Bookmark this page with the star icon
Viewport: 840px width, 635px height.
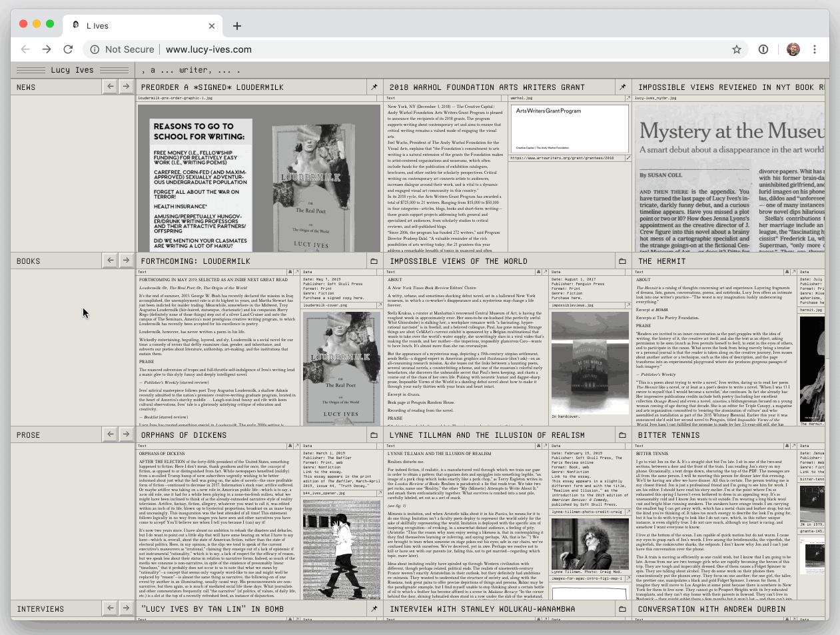pyautogui.click(x=737, y=49)
